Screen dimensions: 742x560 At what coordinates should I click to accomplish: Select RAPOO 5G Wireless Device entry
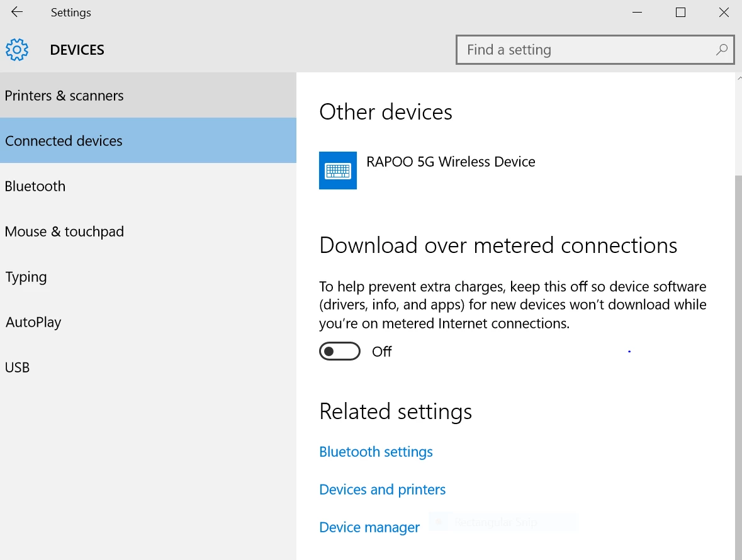451,162
